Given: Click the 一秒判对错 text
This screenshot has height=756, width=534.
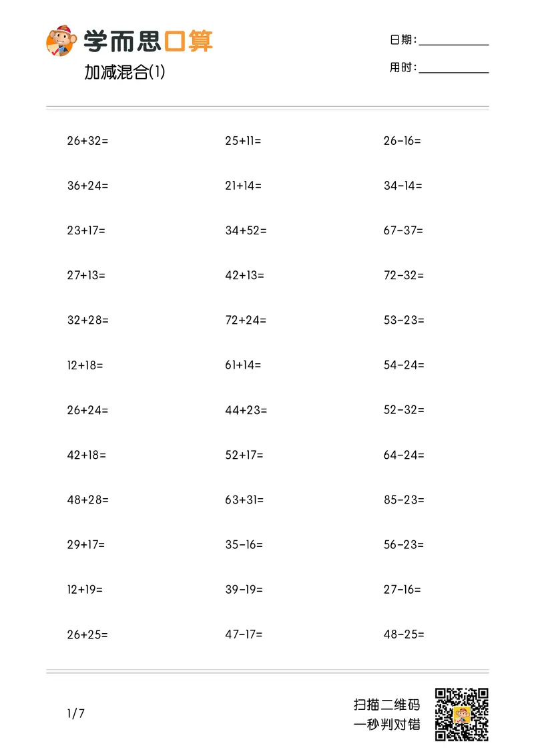Looking at the screenshot, I should tap(387, 725).
